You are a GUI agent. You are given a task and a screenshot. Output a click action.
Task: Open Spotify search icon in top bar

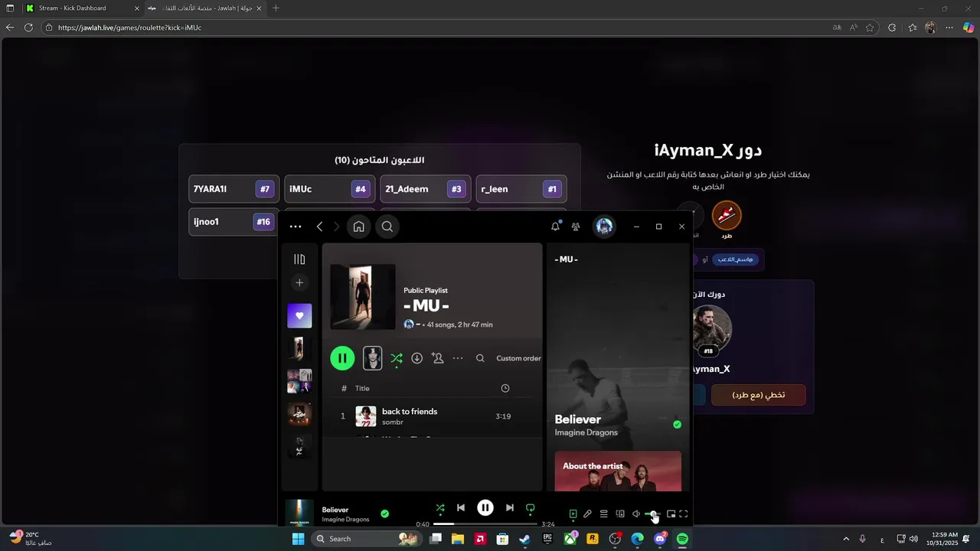coord(387,227)
